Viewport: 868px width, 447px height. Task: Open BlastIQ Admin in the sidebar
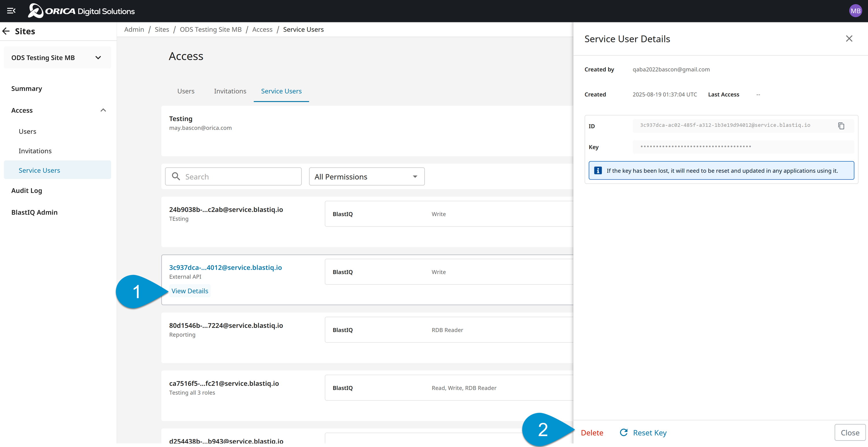(34, 212)
